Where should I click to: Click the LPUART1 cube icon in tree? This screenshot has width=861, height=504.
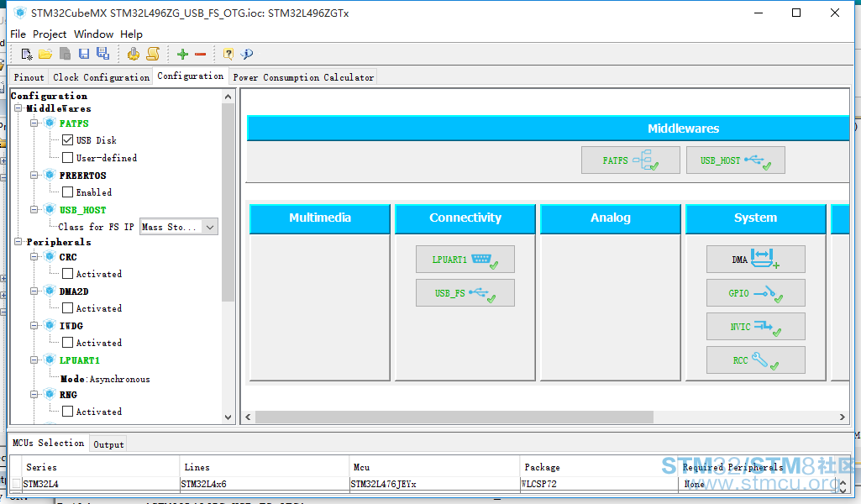50,360
